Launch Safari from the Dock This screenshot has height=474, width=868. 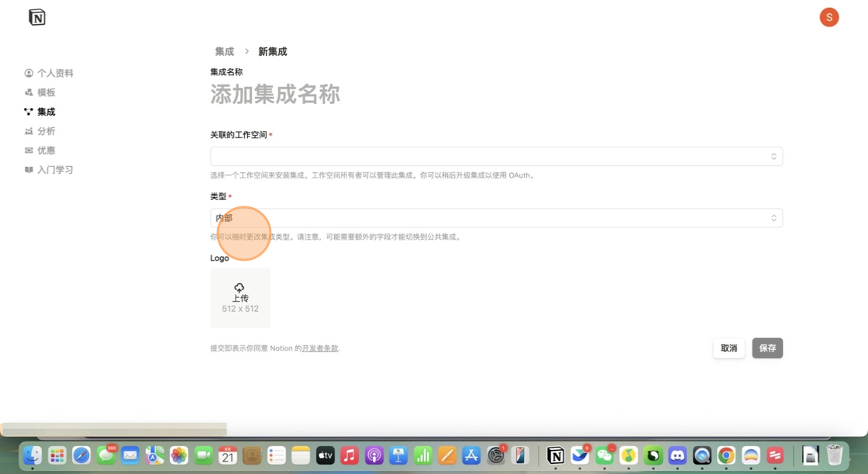coord(81,455)
